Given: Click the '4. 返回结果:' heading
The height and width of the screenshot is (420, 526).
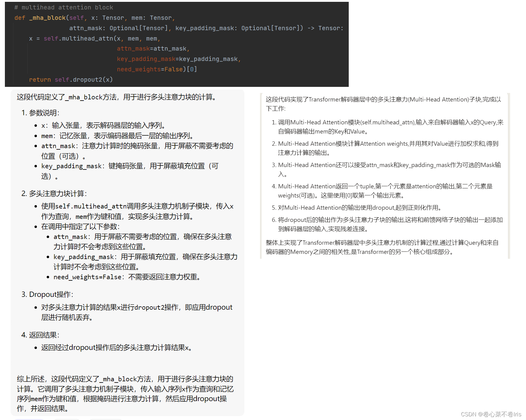Looking at the screenshot, I should (x=40, y=335).
